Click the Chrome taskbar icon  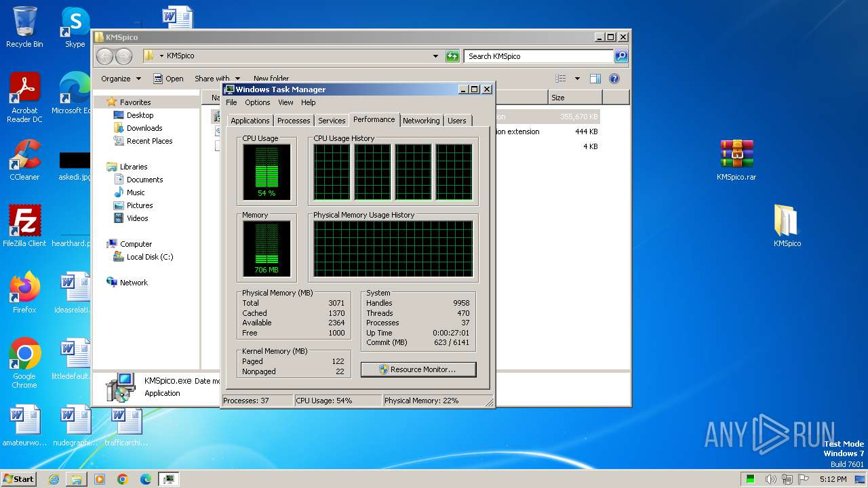[123, 479]
